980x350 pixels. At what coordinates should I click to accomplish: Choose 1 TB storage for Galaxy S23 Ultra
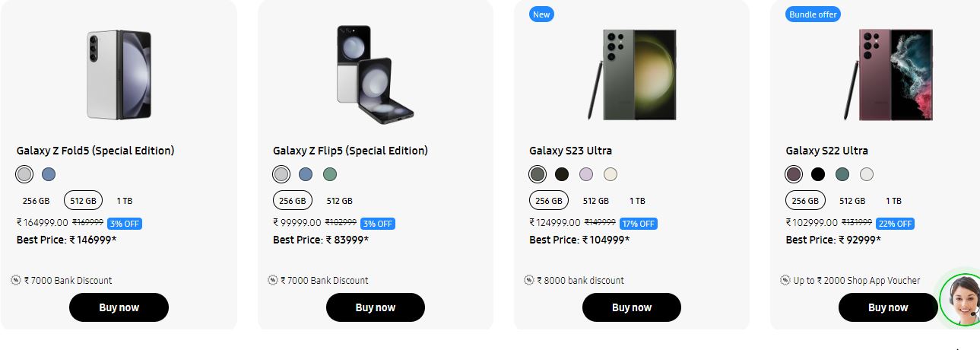coord(637,201)
